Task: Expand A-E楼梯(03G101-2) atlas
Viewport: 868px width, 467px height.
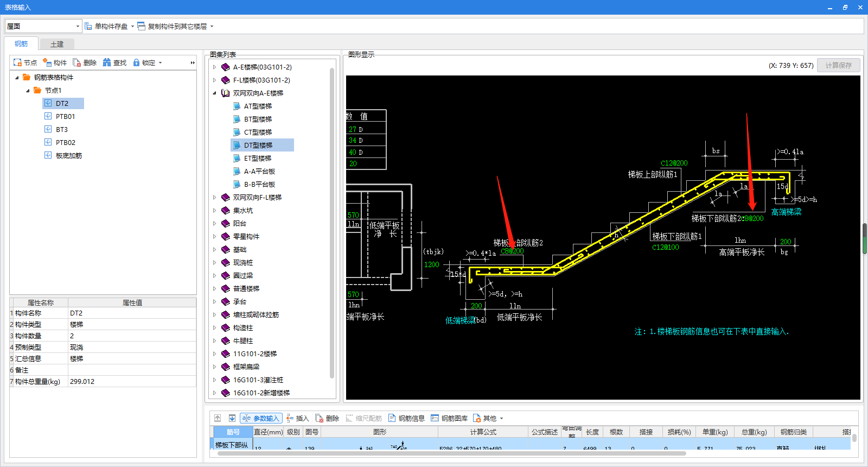Action: coord(214,67)
